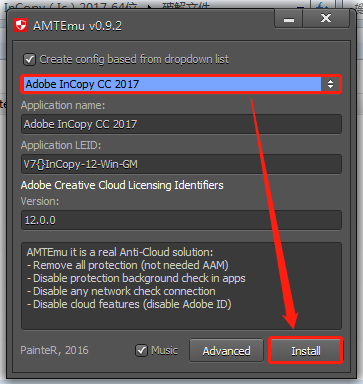The image size is (363, 384).
Task: Click the Adobe Creative Cloud Licensing Identifiers heading
Action: click(x=122, y=185)
